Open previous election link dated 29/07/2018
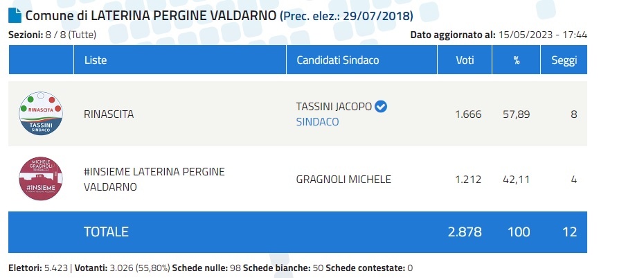The height and width of the screenshot is (278, 644). [347, 17]
